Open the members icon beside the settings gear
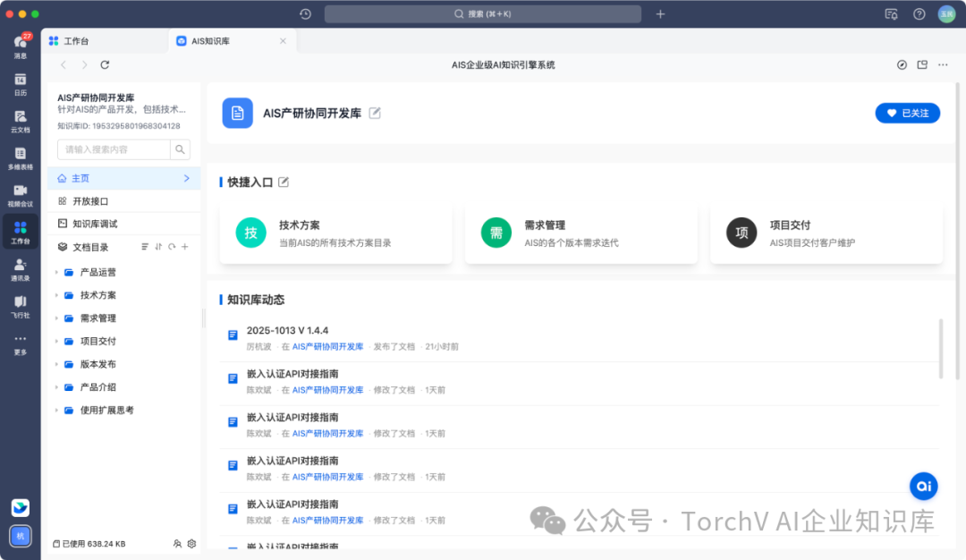Viewport: 966px width, 560px height. coord(177,543)
